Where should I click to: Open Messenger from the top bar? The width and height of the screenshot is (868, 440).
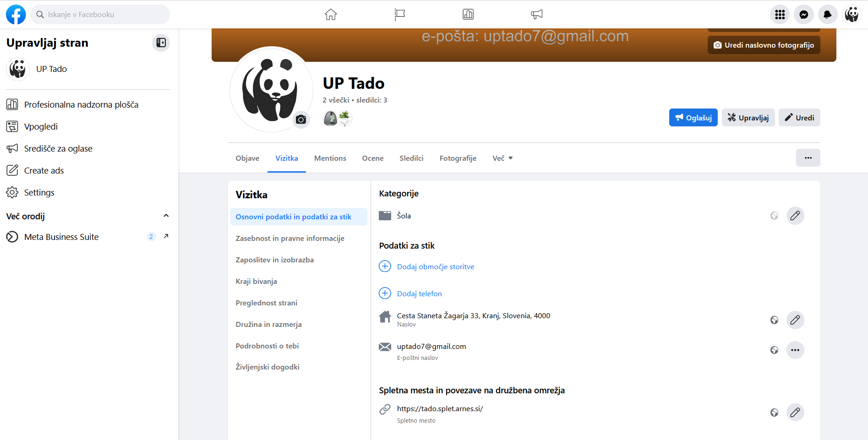[x=803, y=15]
